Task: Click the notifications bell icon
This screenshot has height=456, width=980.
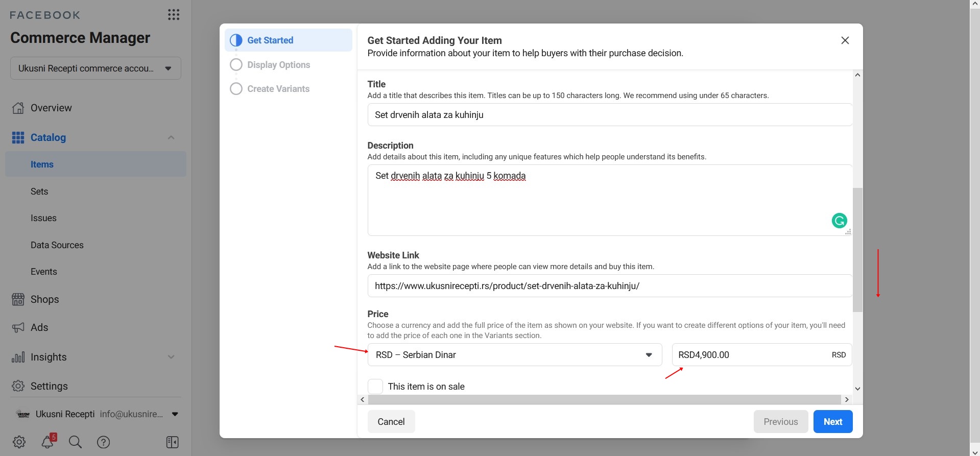Action: (47, 442)
